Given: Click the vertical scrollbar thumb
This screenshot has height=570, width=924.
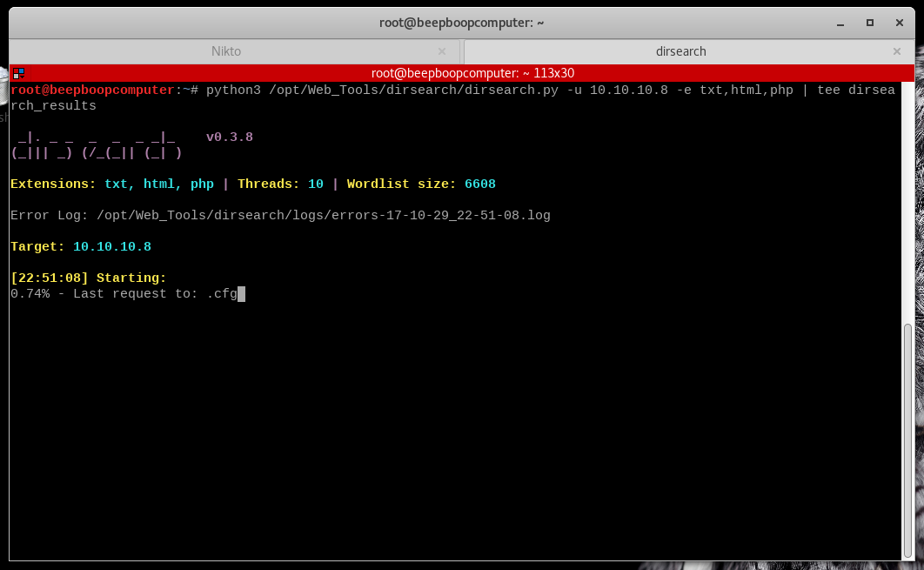Looking at the screenshot, I should pos(908,435).
